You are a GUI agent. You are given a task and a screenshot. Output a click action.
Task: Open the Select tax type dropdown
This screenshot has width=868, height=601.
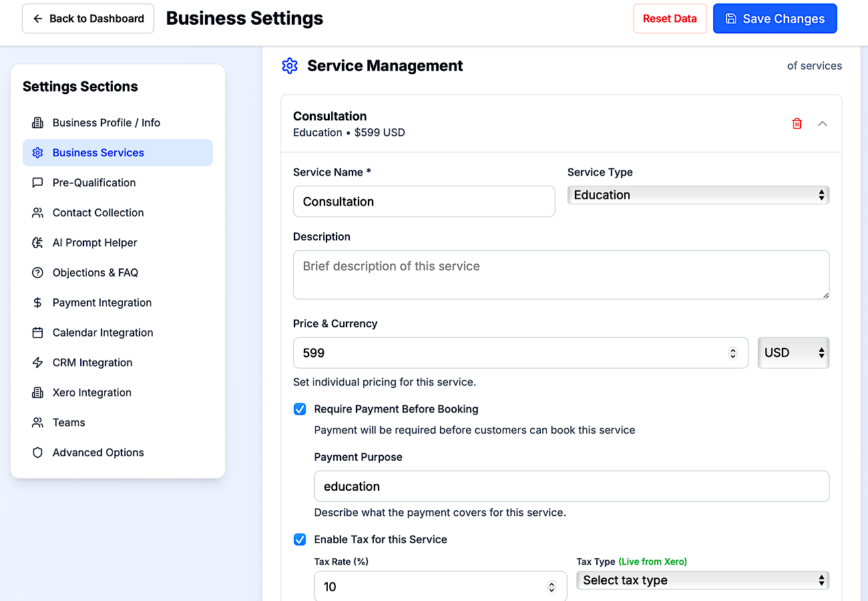[702, 580]
